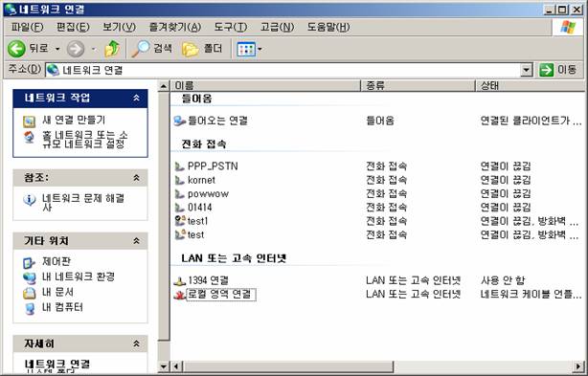This screenshot has width=588, height=376.
Task: Open Forward button history dropdown arrow
Action: (94, 49)
